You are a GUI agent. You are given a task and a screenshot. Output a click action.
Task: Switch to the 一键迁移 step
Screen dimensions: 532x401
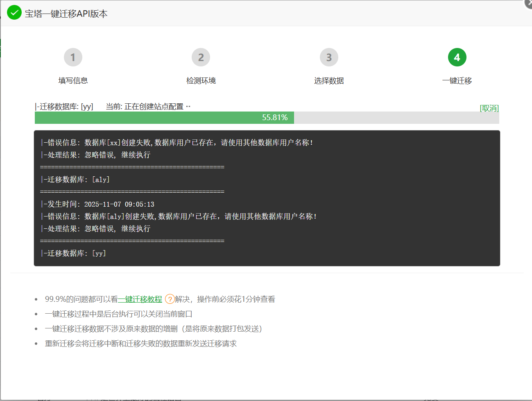(457, 81)
